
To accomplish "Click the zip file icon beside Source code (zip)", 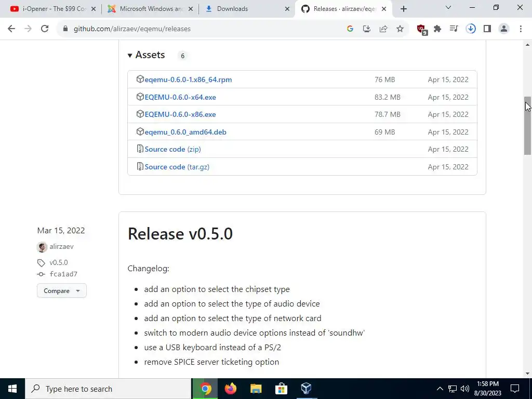I will pyautogui.click(x=140, y=149).
